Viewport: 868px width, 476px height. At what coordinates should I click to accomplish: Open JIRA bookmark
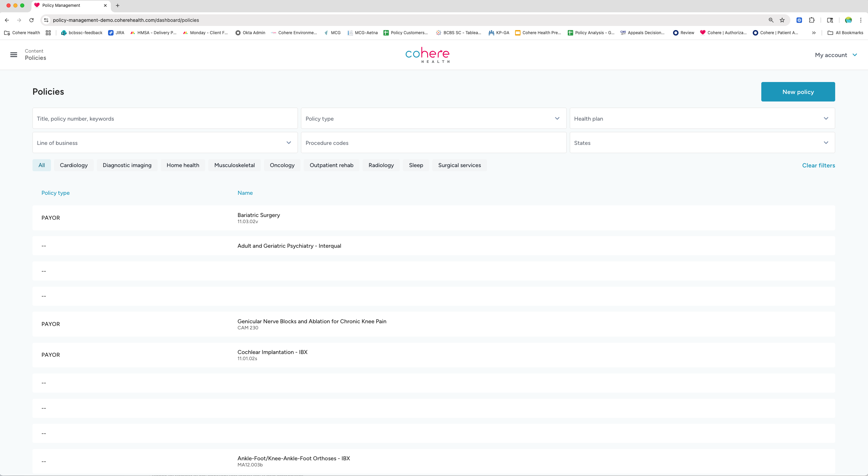pos(116,33)
